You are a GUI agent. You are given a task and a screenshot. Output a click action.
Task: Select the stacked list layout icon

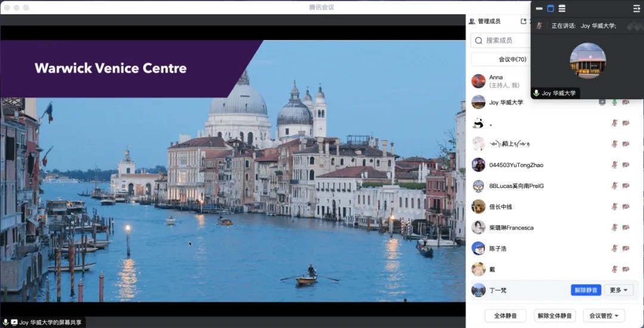point(562,8)
